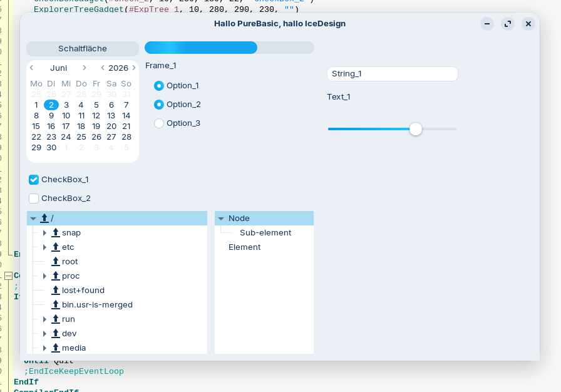Pick June 10 in the calendar

pyautogui.click(x=66, y=116)
